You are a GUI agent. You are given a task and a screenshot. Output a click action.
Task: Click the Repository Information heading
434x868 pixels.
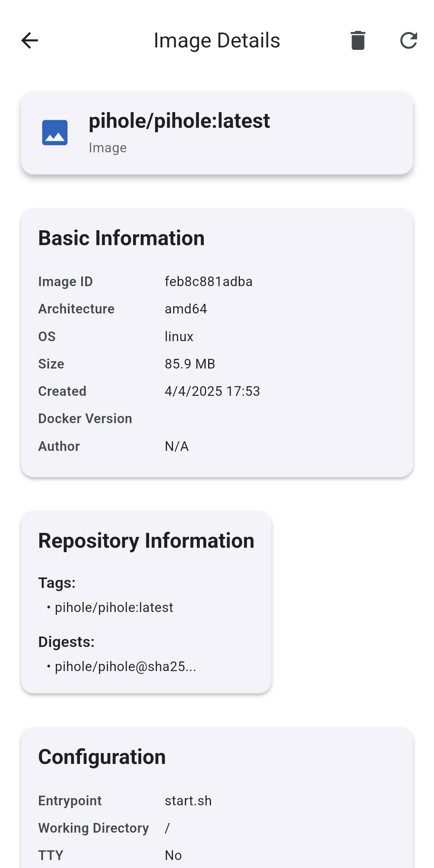(x=146, y=540)
